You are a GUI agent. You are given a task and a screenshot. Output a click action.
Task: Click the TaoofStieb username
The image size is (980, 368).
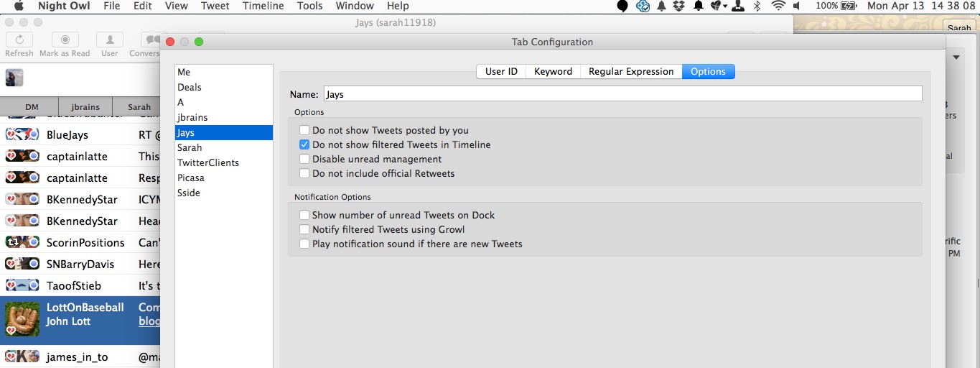[75, 285]
